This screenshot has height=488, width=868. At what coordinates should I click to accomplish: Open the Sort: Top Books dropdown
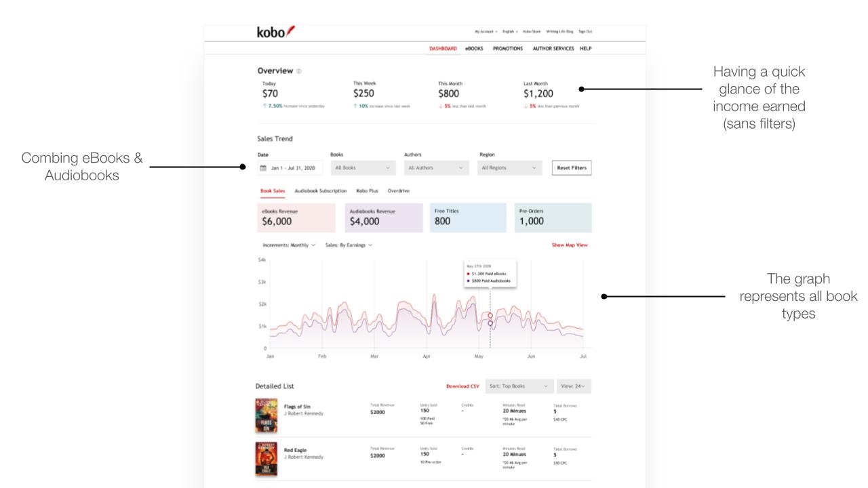pos(519,386)
